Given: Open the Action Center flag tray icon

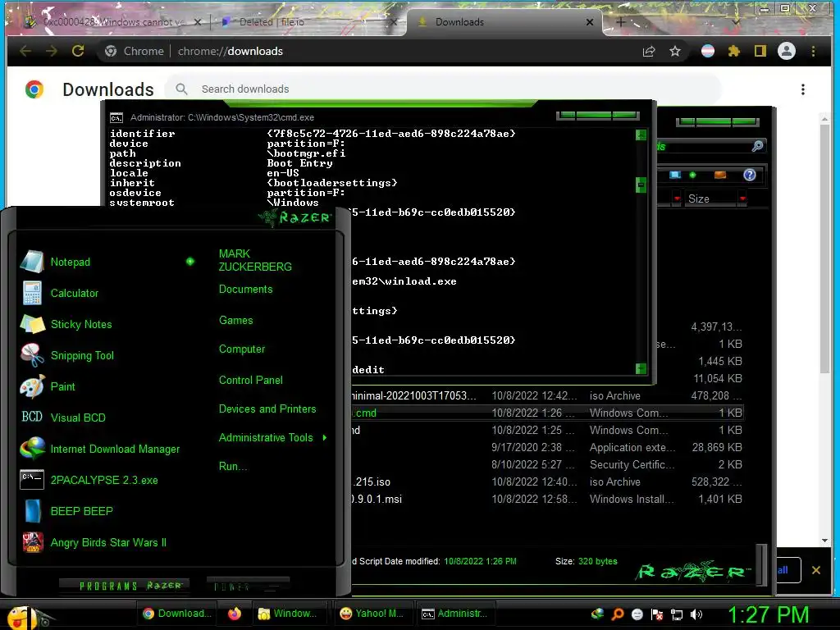Looking at the screenshot, I should [657, 614].
